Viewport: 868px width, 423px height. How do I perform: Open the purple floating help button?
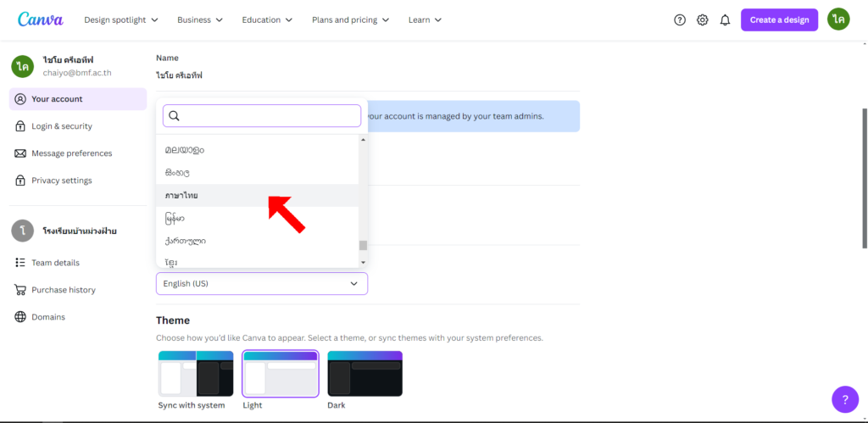pyautogui.click(x=845, y=399)
